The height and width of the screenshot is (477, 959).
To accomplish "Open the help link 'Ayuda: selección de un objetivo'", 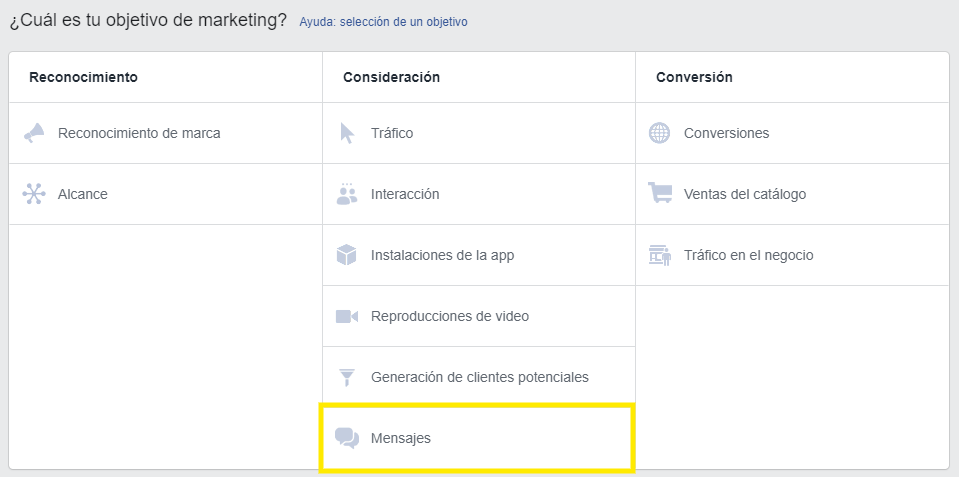I will point(383,22).
